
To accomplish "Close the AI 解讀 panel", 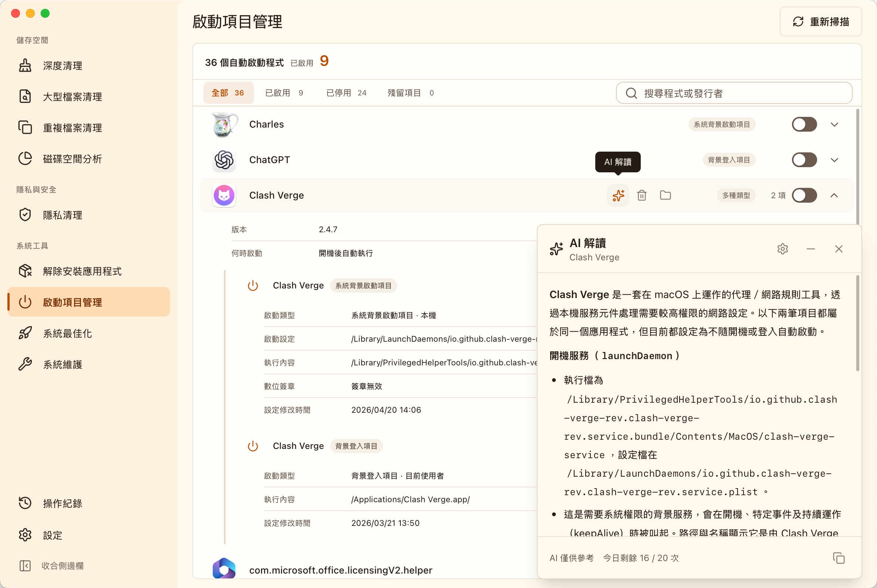I will [839, 249].
